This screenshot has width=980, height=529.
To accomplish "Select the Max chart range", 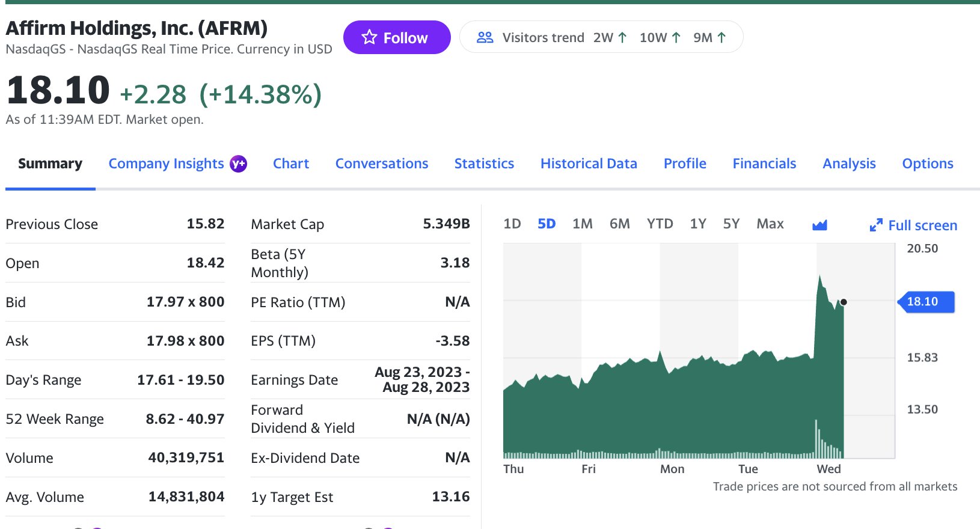I will 770,224.
